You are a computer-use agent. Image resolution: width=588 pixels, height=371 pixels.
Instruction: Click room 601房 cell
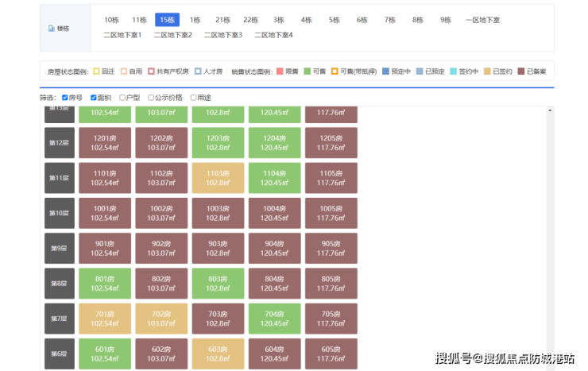pyautogui.click(x=105, y=354)
